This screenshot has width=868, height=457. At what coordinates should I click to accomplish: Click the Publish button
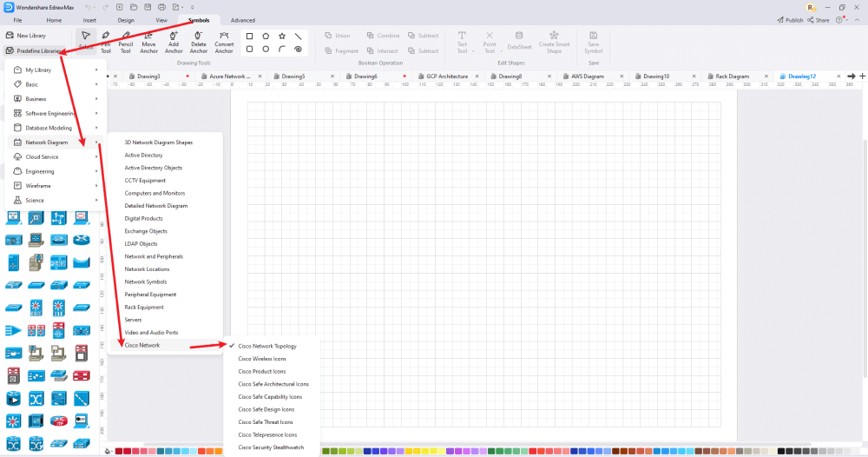pyautogui.click(x=790, y=20)
